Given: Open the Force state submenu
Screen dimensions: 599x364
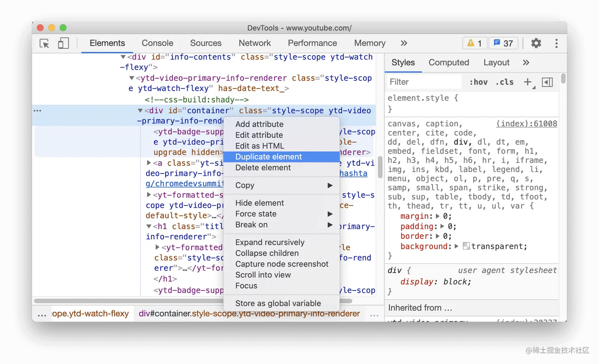Looking at the screenshot, I should click(x=282, y=214).
